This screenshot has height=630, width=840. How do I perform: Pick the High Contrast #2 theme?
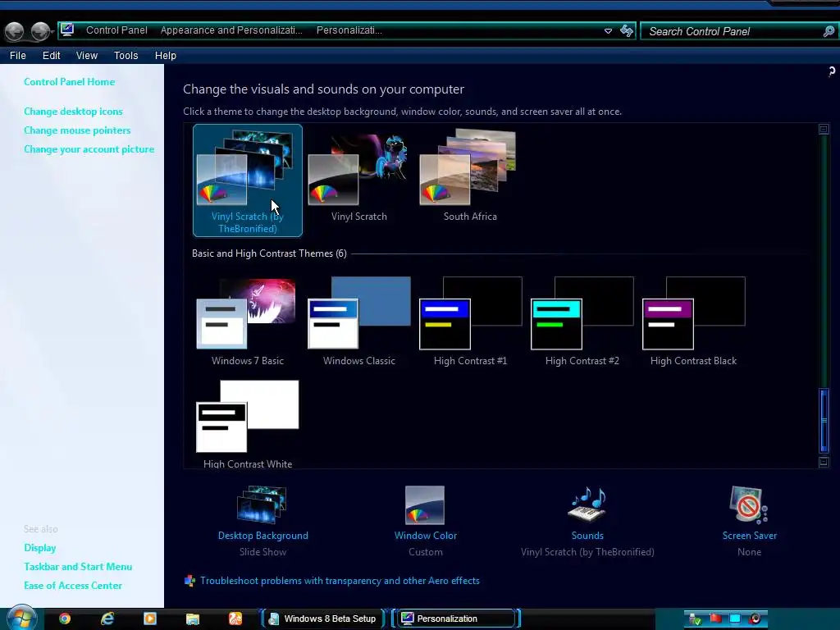tap(582, 322)
